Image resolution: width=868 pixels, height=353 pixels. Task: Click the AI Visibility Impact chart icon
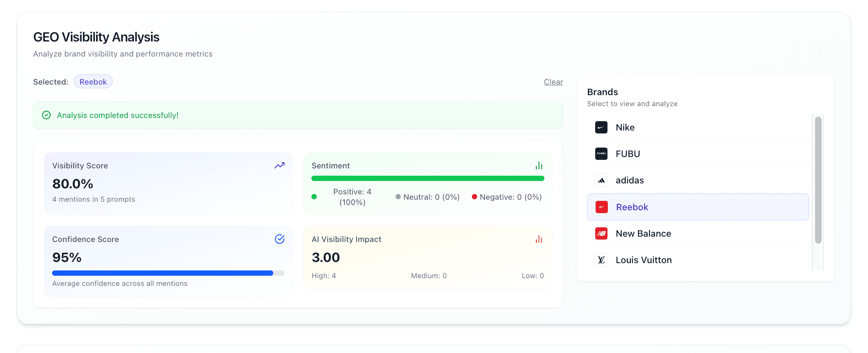point(539,239)
